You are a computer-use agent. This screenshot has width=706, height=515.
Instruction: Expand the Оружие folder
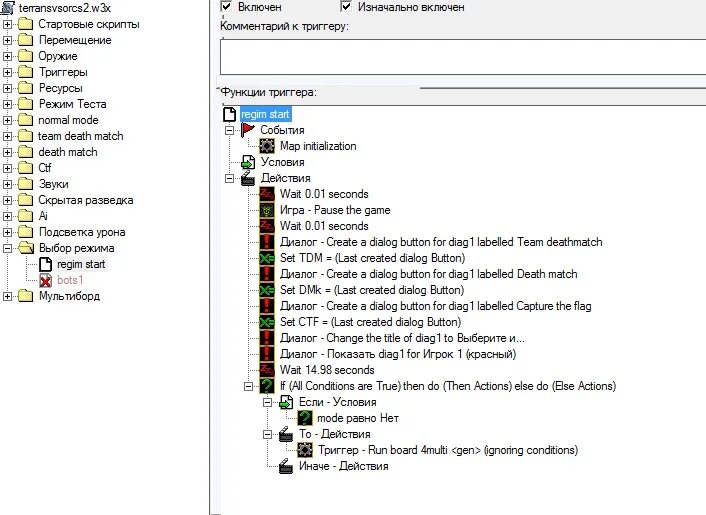(x=7, y=56)
